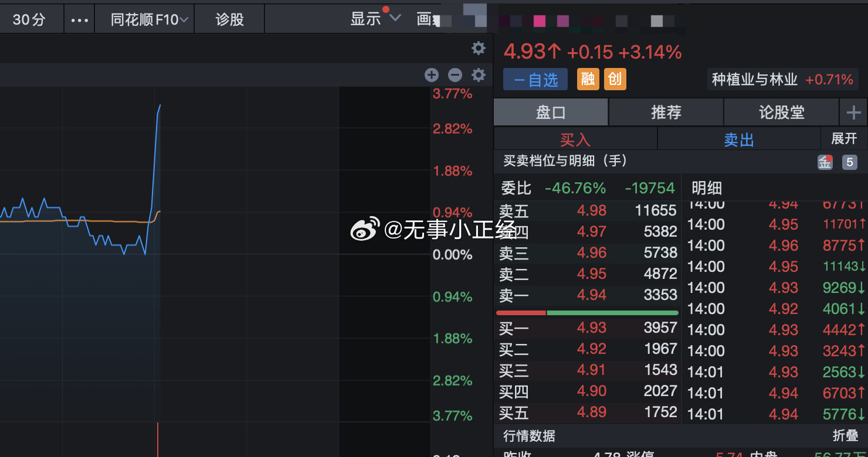Open the 诊股 diagnosis tool
The width and height of the screenshot is (868, 457).
pos(229,19)
